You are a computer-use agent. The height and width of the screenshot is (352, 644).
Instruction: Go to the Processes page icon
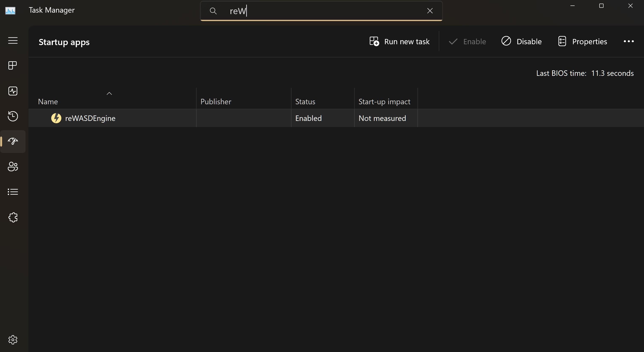pyautogui.click(x=13, y=66)
